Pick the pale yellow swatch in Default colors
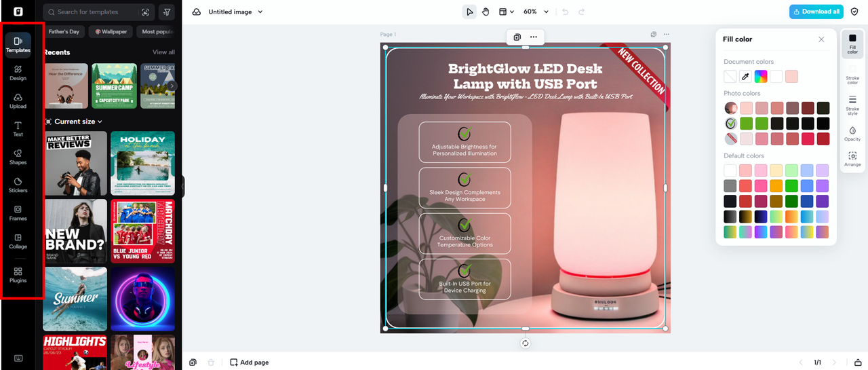 tap(776, 170)
